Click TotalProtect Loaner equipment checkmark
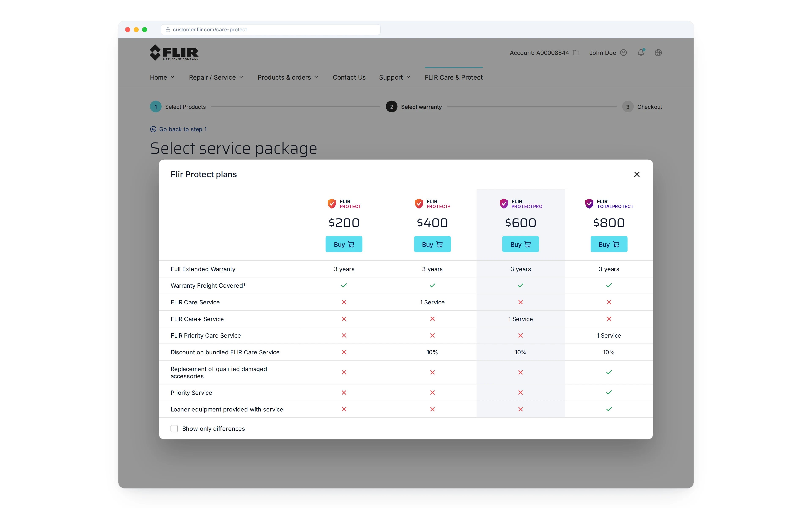The height and width of the screenshot is (508, 812). tap(609, 409)
